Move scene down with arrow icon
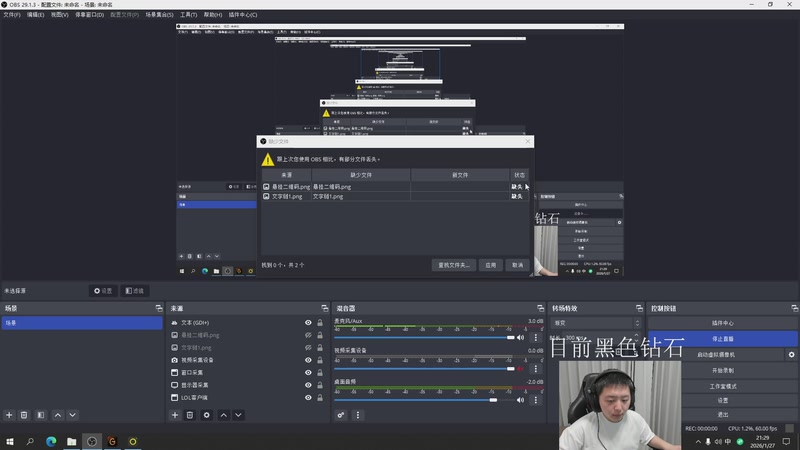Viewport: 800px width, 450px height. click(72, 415)
